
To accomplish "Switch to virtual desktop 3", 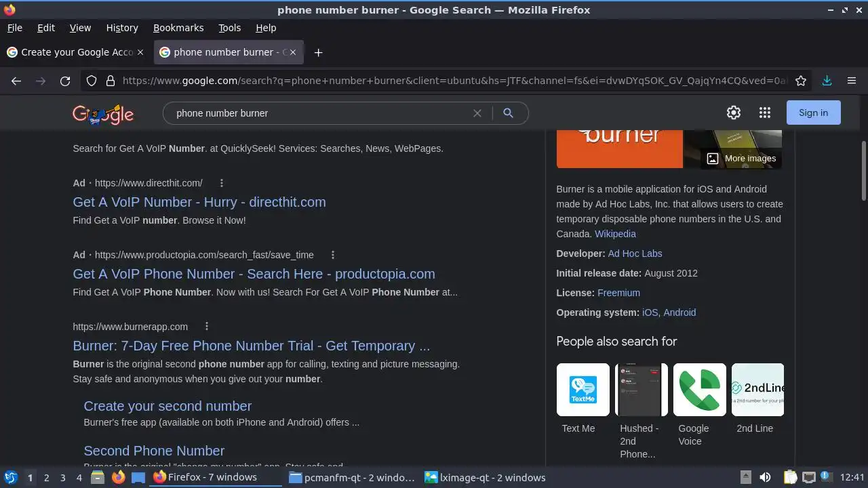I will (62, 478).
